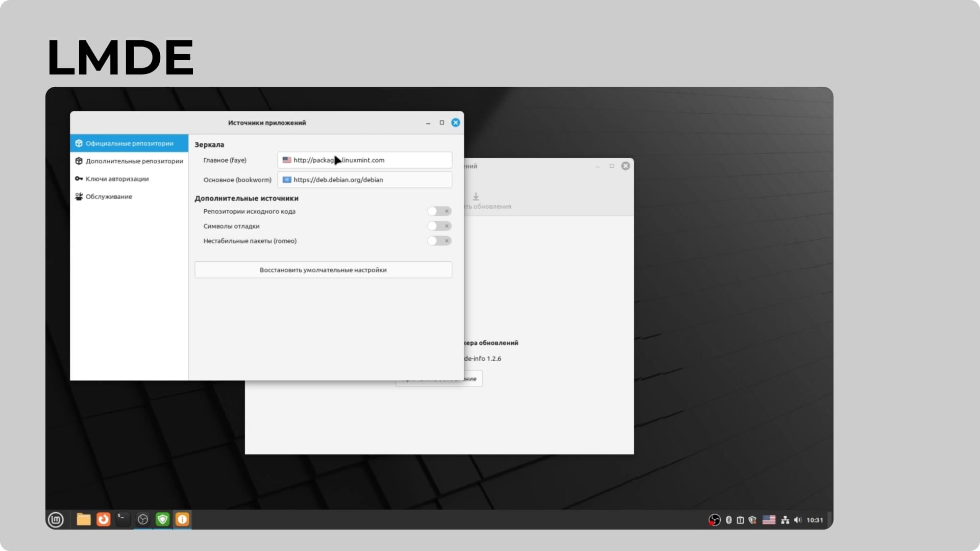This screenshot has width=980, height=551.
Task: Open the Update Manager shield in the taskbar
Action: click(163, 519)
